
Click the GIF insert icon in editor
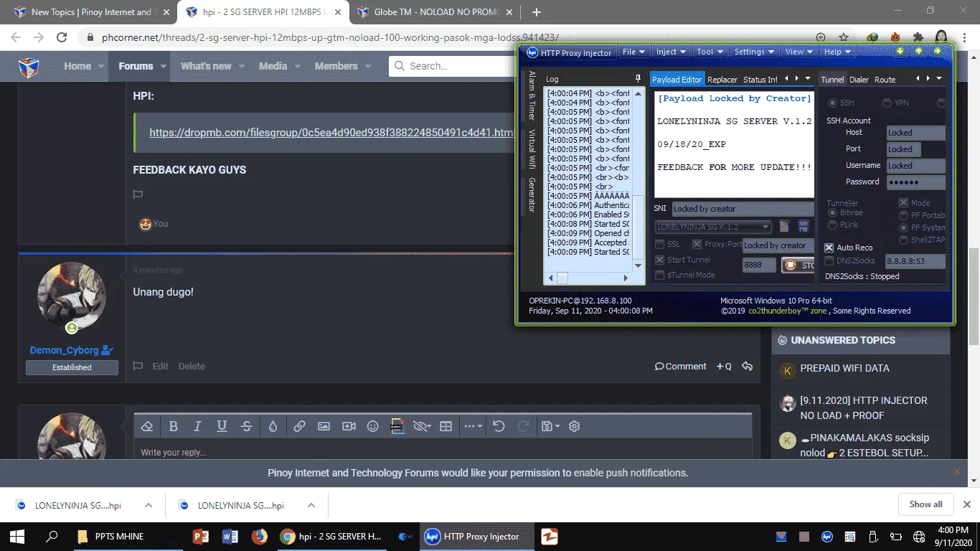coord(397,426)
